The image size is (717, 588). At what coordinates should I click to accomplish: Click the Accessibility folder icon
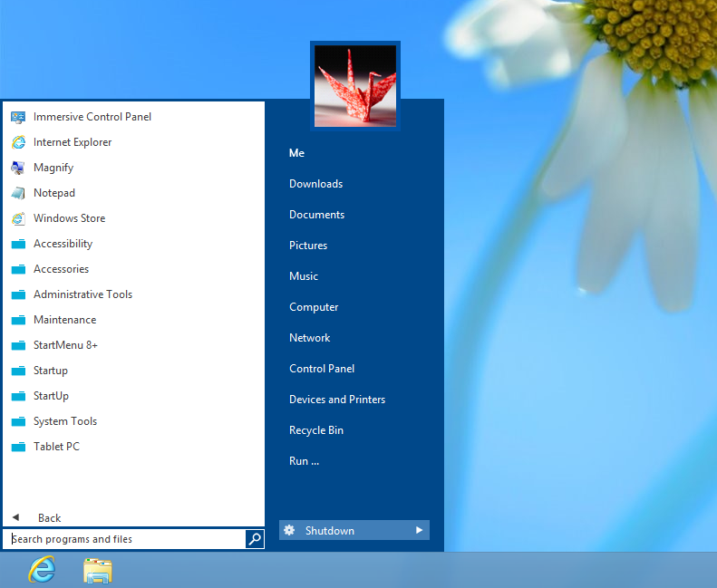tap(18, 244)
